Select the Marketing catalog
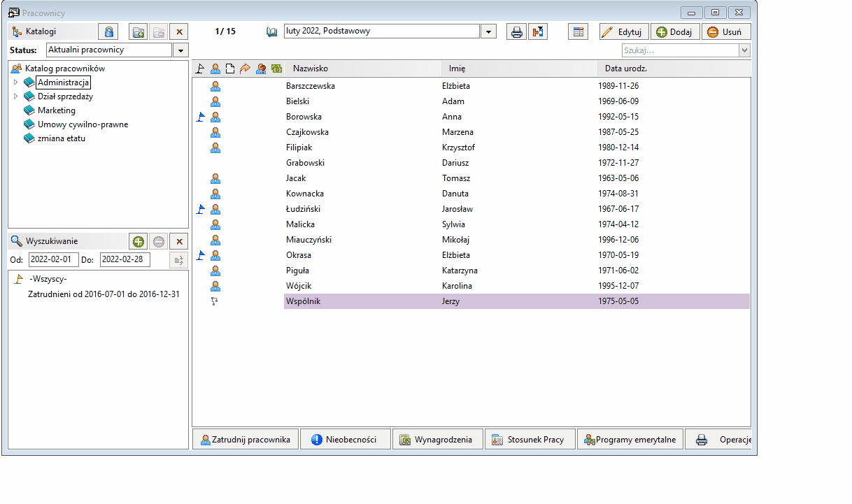This screenshot has height=504, width=852. (x=57, y=110)
